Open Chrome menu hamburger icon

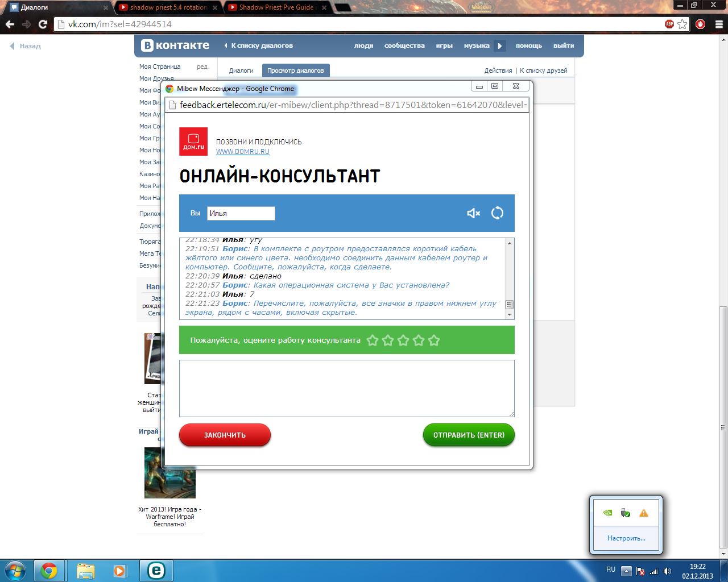(718, 24)
